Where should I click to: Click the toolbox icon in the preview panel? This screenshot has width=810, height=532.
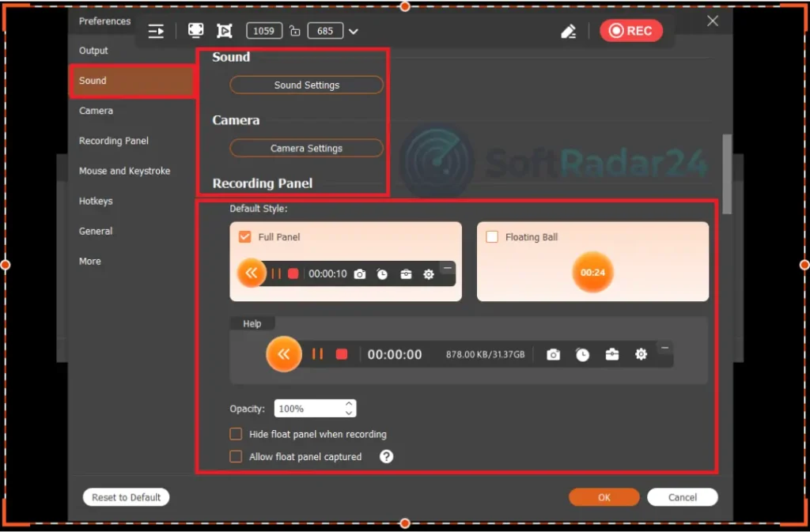[611, 354]
